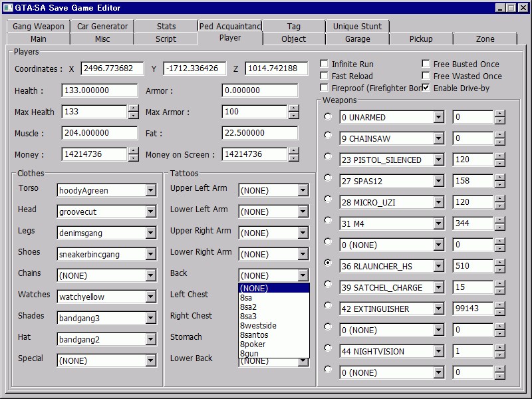This screenshot has width=532, height=399.
Task: Switch to the Gang Weapon tab
Action: point(39,26)
